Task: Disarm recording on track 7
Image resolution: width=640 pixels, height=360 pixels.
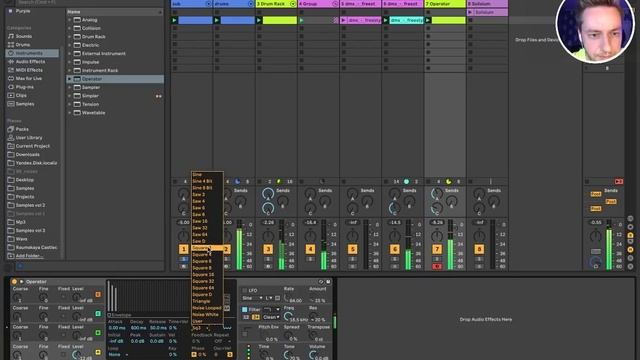Action: (437, 267)
